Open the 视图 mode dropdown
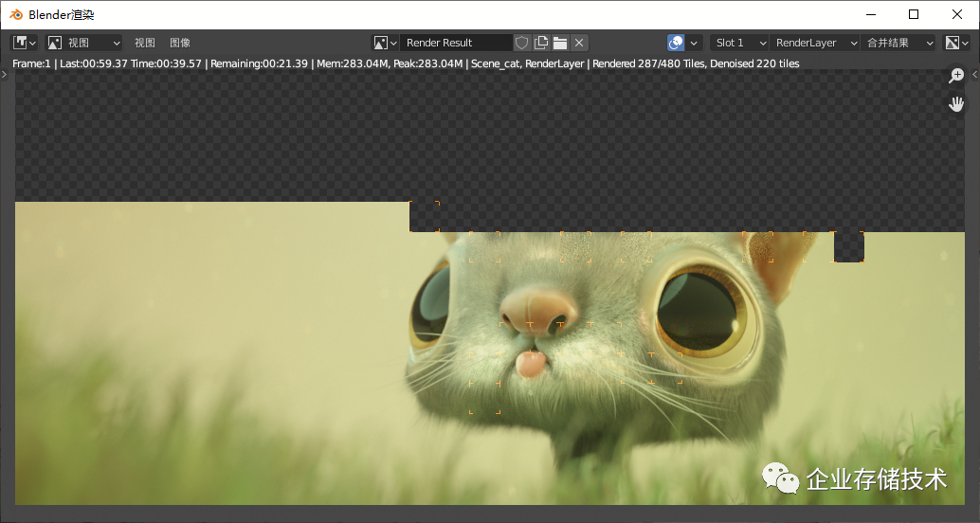This screenshot has width=980, height=523. click(83, 43)
